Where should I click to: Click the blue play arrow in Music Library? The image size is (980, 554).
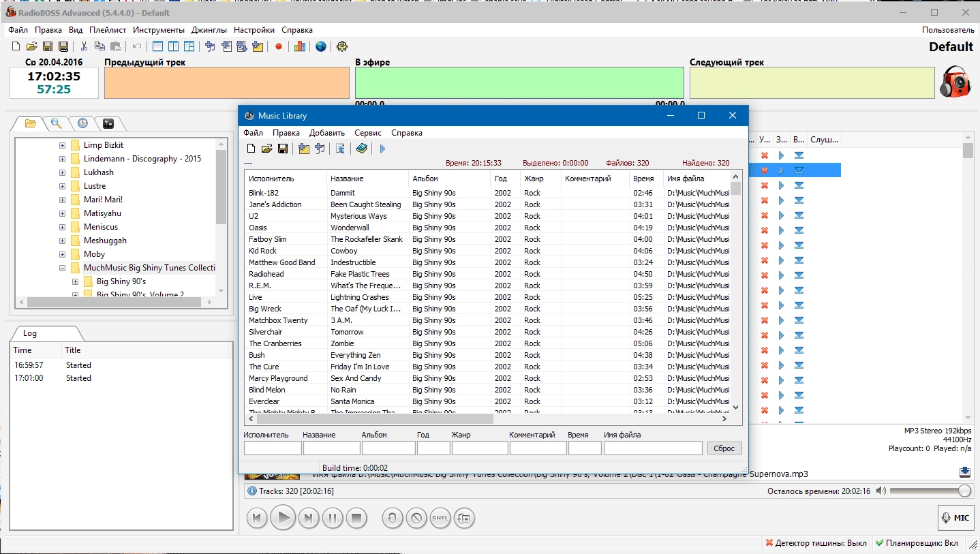pos(382,149)
